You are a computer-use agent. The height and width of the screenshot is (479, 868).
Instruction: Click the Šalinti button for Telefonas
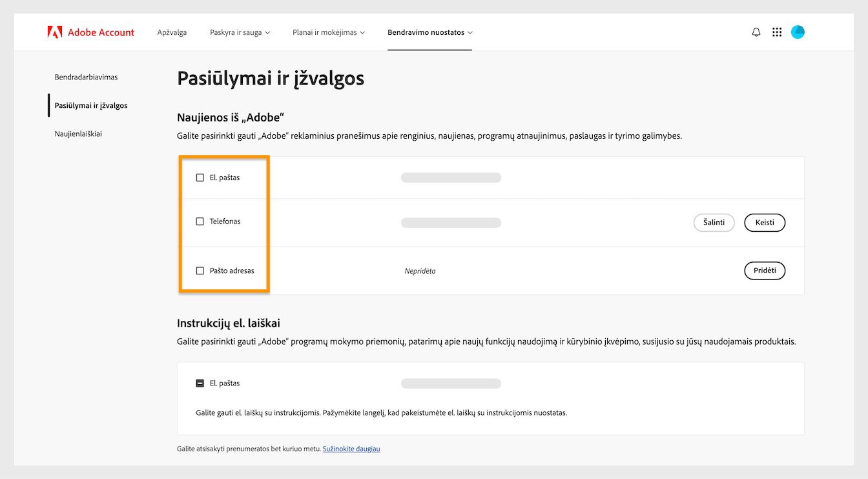(714, 222)
